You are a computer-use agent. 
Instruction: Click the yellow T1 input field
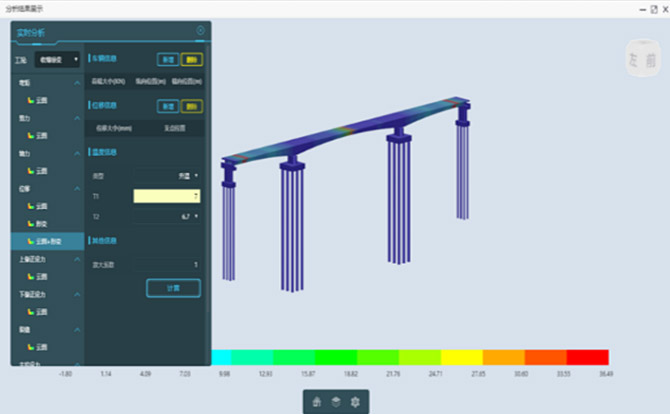[165, 196]
